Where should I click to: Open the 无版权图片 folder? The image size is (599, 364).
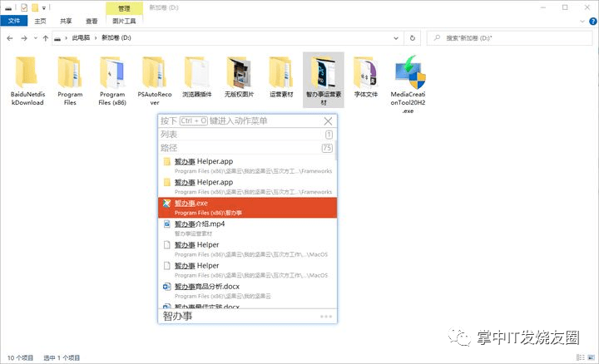point(239,77)
